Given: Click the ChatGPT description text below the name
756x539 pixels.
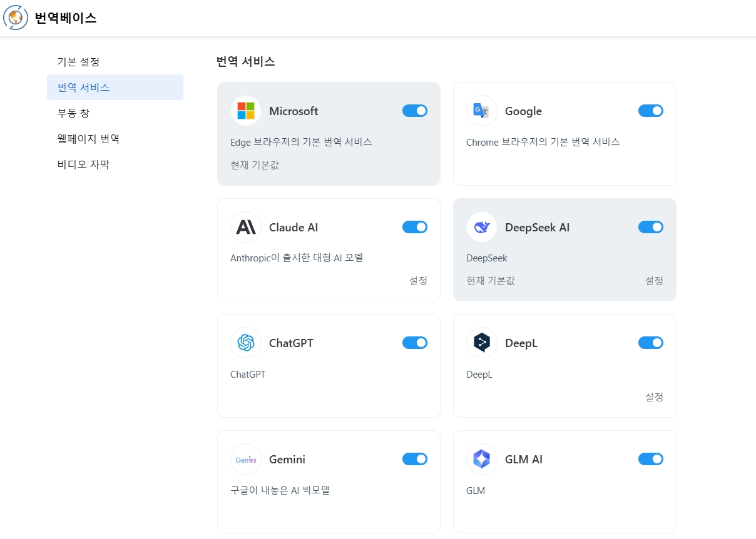Looking at the screenshot, I should pyautogui.click(x=248, y=375).
